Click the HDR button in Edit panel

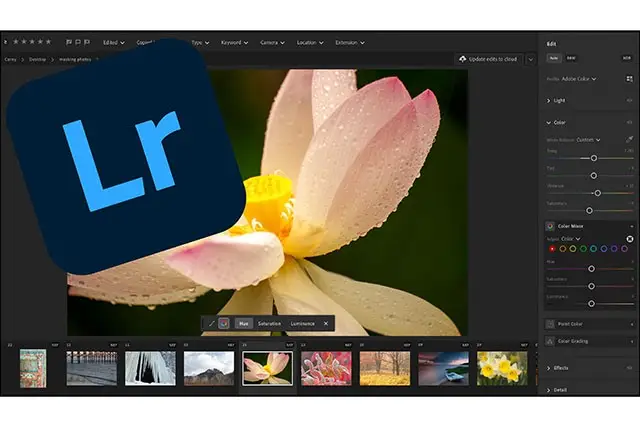[x=627, y=58]
